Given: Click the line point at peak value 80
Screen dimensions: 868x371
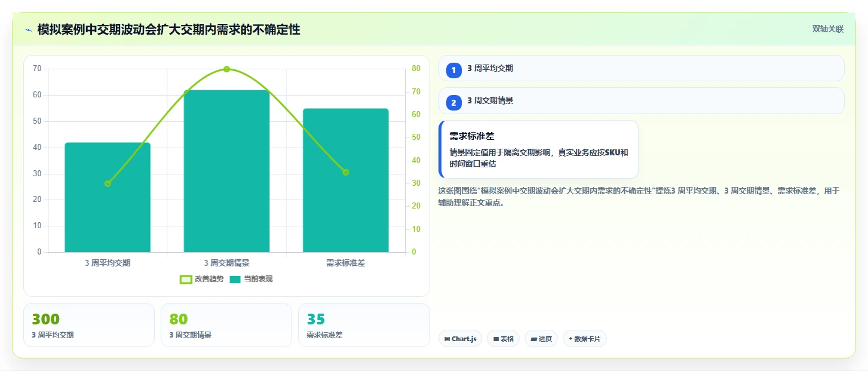Looking at the screenshot, I should [x=226, y=69].
